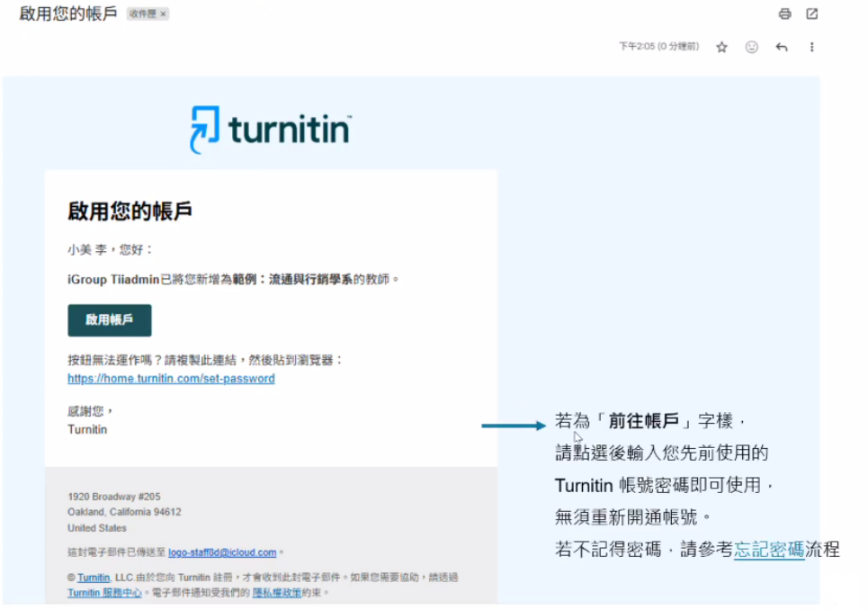
Task: Reply using the arrow icon
Action: click(x=781, y=47)
